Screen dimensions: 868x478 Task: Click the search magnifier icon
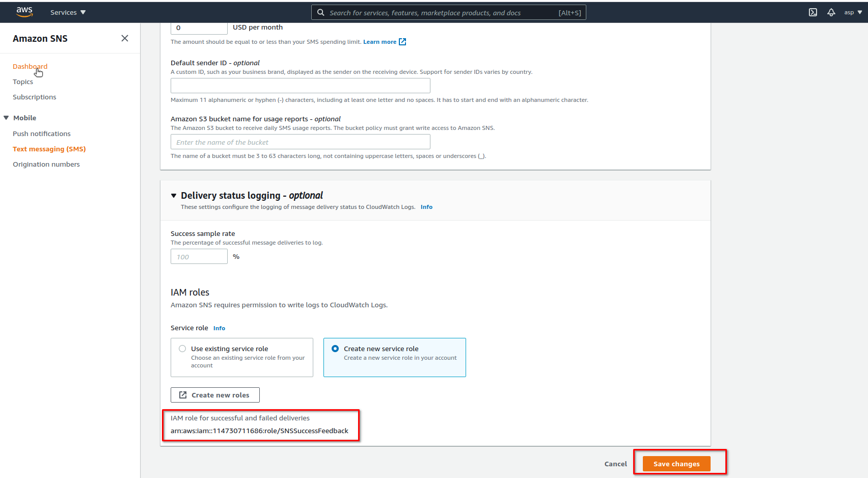click(x=321, y=12)
